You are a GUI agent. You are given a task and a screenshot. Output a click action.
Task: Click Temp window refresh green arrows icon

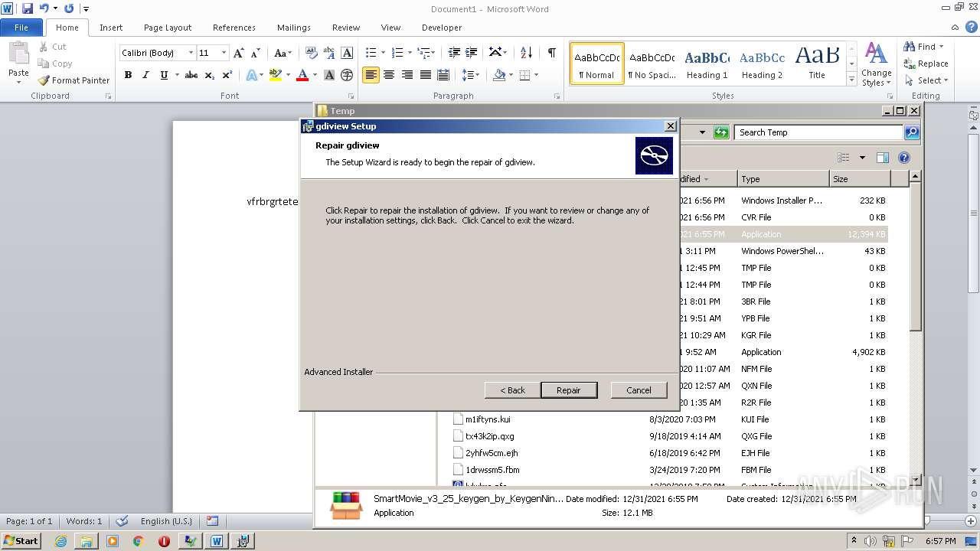[x=720, y=132]
